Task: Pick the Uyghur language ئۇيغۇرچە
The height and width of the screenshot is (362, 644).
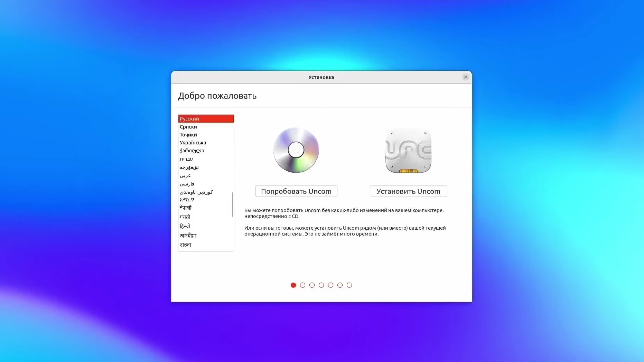Action: click(x=206, y=167)
